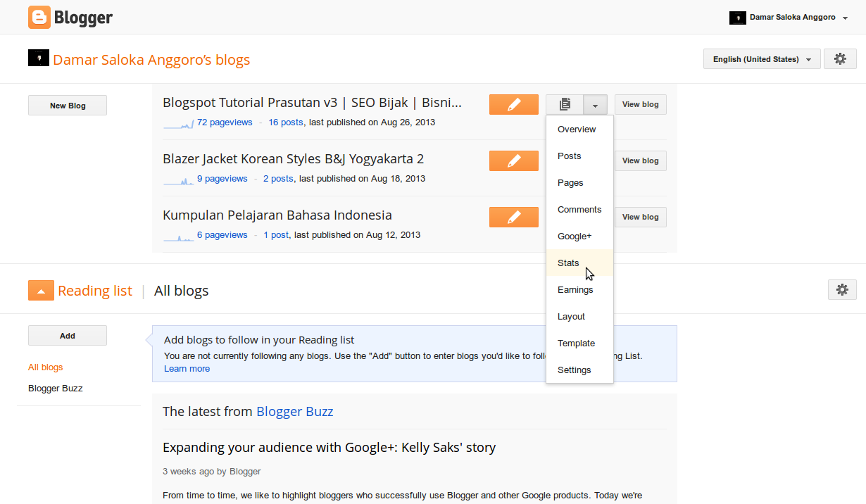Open the English (United States) language dropdown
The image size is (866, 504).
pyautogui.click(x=761, y=59)
